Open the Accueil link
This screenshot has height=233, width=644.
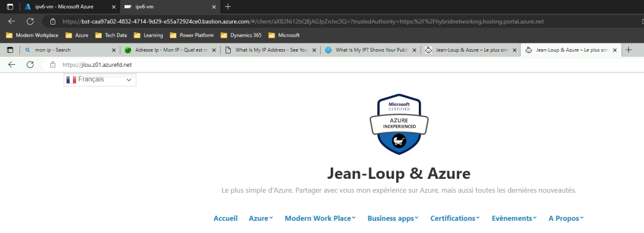pos(226,219)
